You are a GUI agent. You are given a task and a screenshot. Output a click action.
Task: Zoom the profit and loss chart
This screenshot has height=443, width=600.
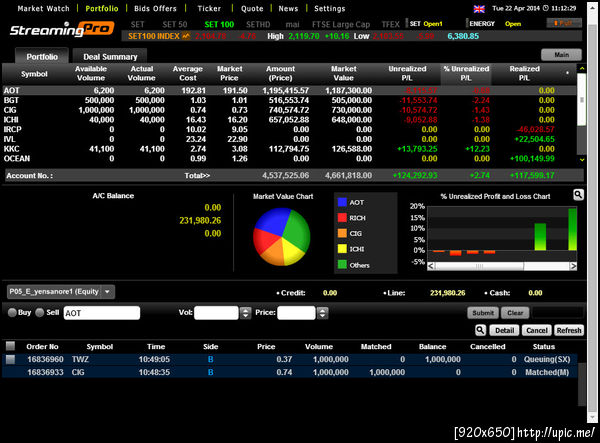578,195
